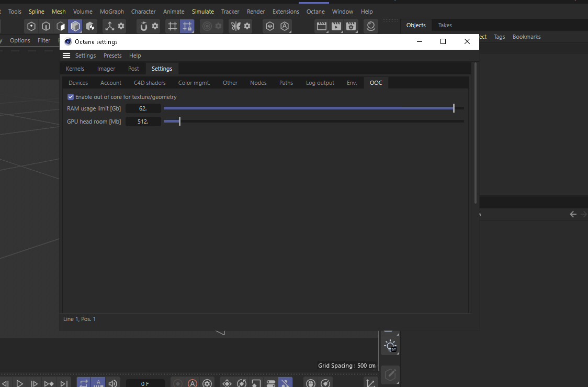Step to next frame button
This screenshot has height=387, width=588.
coord(34,384)
